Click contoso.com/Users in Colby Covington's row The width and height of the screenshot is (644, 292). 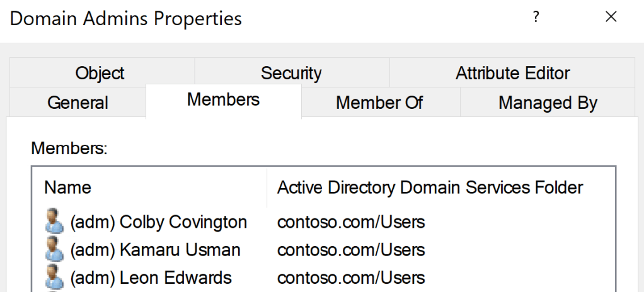click(351, 222)
